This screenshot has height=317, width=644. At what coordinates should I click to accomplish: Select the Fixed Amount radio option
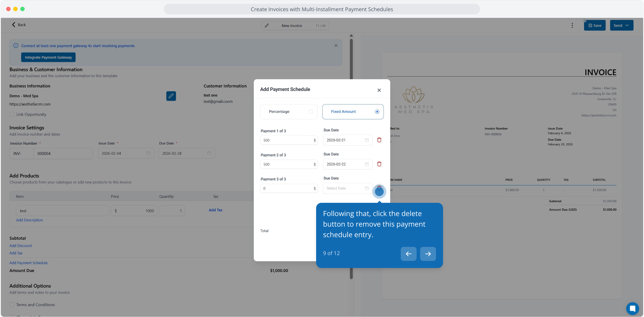(377, 112)
